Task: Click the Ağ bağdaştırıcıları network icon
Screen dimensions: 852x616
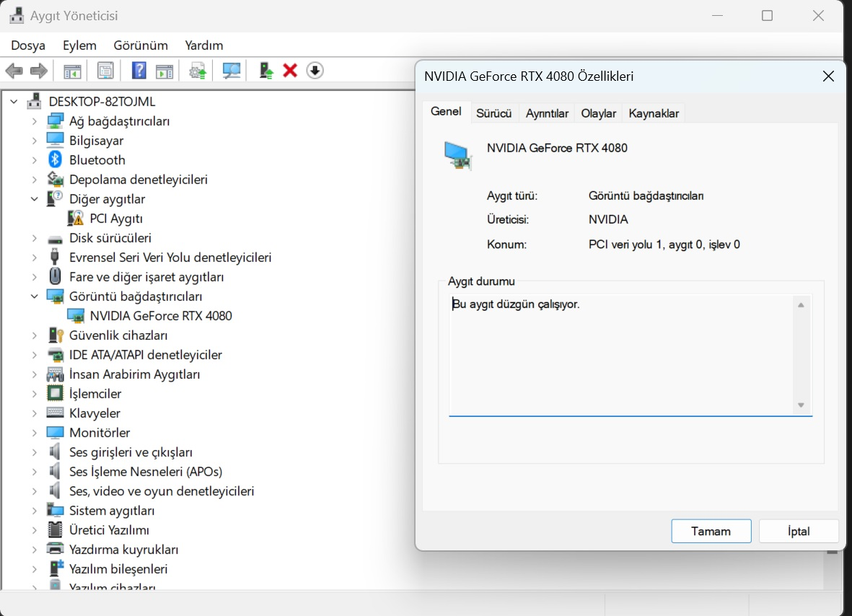Action: tap(55, 120)
